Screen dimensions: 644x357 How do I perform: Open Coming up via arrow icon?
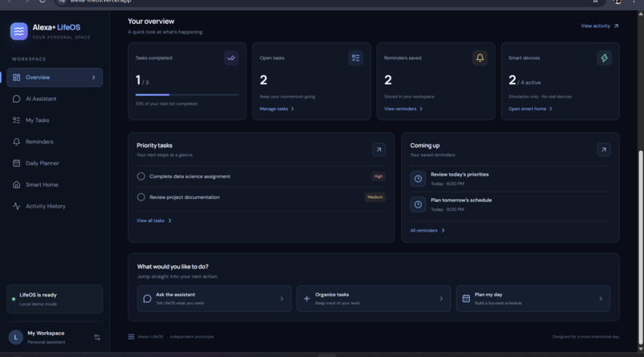coord(604,150)
